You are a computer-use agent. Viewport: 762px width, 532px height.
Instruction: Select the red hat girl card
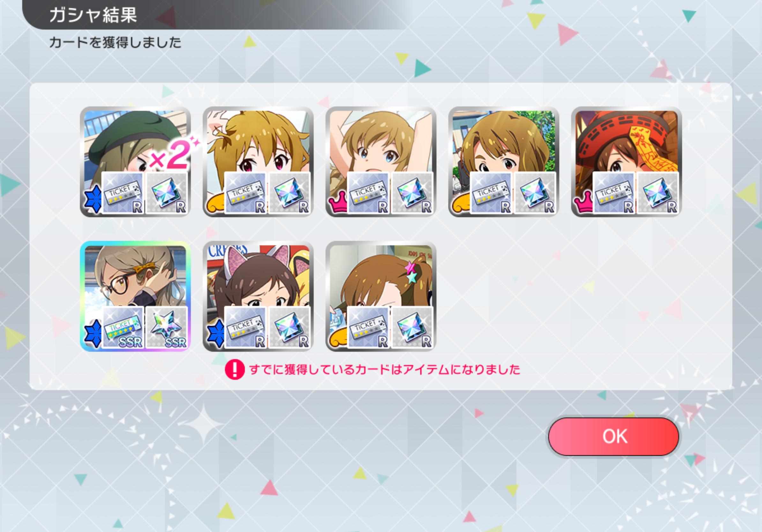click(627, 161)
